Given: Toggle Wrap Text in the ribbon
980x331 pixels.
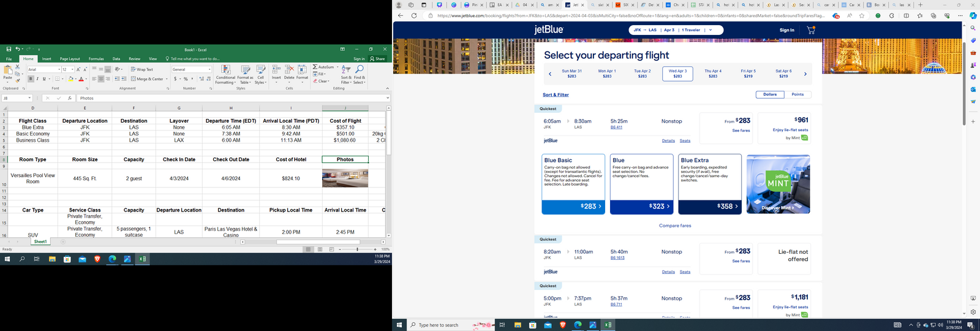Looking at the screenshot, I should (x=141, y=69).
